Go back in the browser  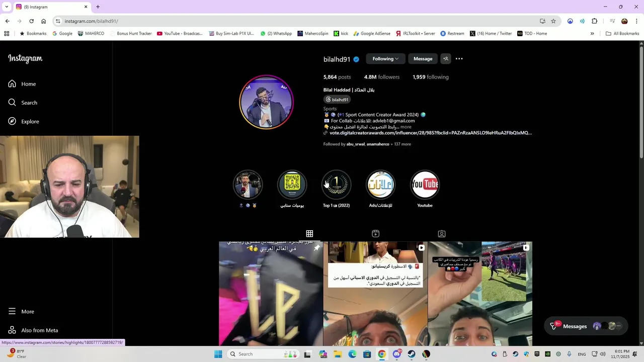click(7, 21)
